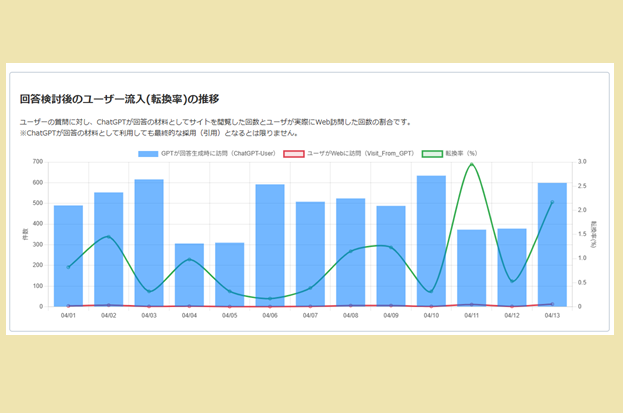Click the 600 tick on left axis

38,183
